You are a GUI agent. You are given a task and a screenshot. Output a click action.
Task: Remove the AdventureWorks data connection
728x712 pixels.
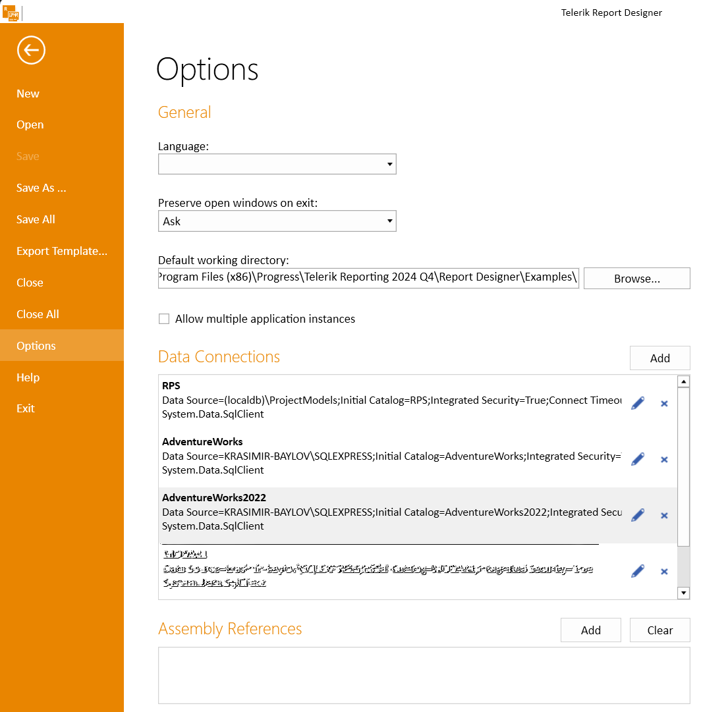[x=664, y=459]
